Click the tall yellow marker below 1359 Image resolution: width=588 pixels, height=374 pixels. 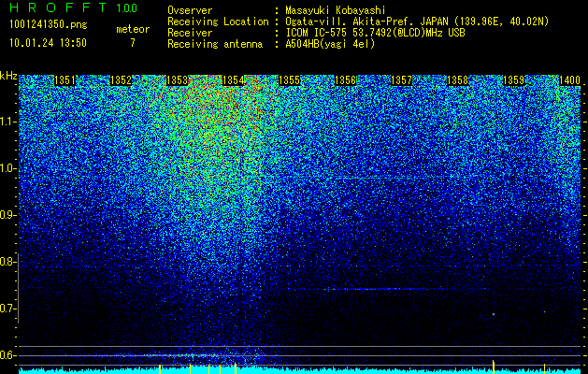point(494,367)
